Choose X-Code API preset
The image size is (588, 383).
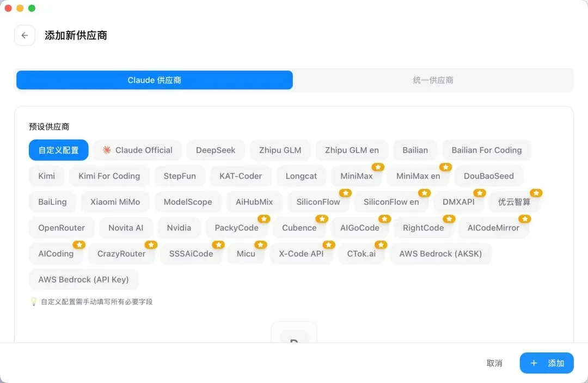point(301,253)
